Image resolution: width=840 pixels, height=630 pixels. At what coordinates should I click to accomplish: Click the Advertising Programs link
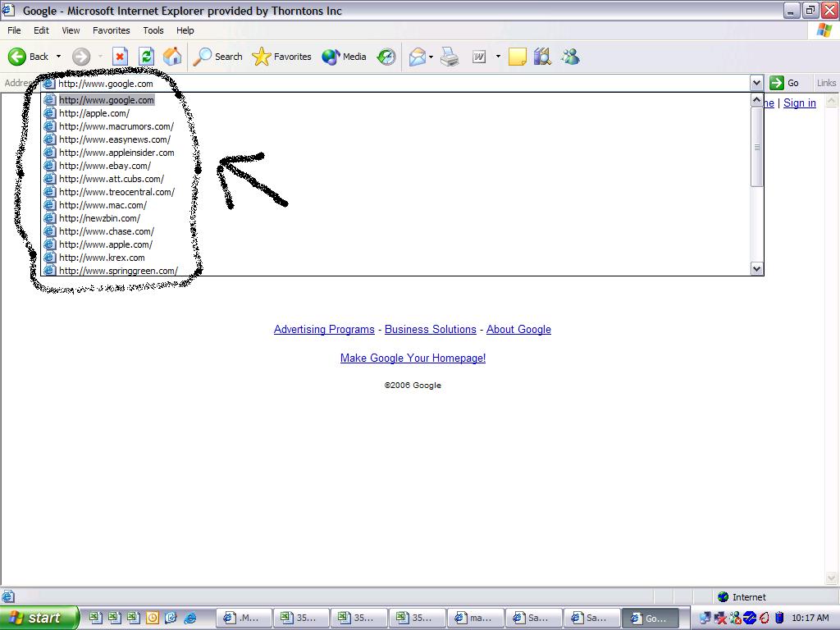(324, 330)
